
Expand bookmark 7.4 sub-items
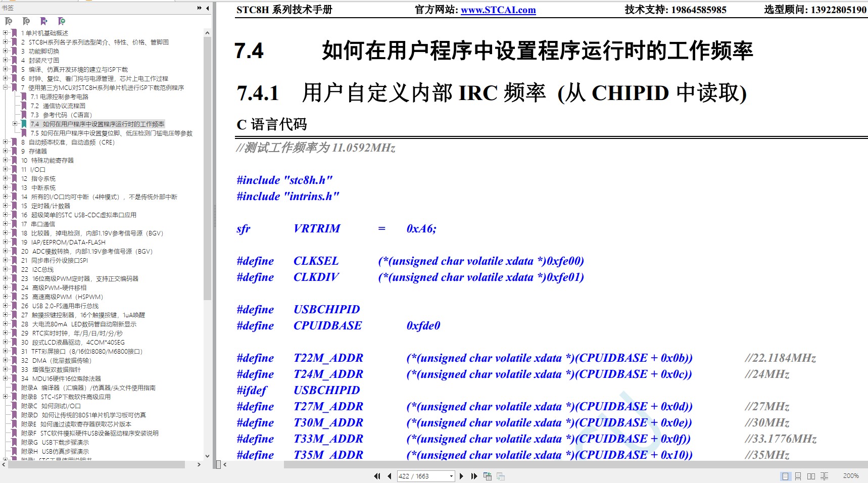tap(15, 124)
